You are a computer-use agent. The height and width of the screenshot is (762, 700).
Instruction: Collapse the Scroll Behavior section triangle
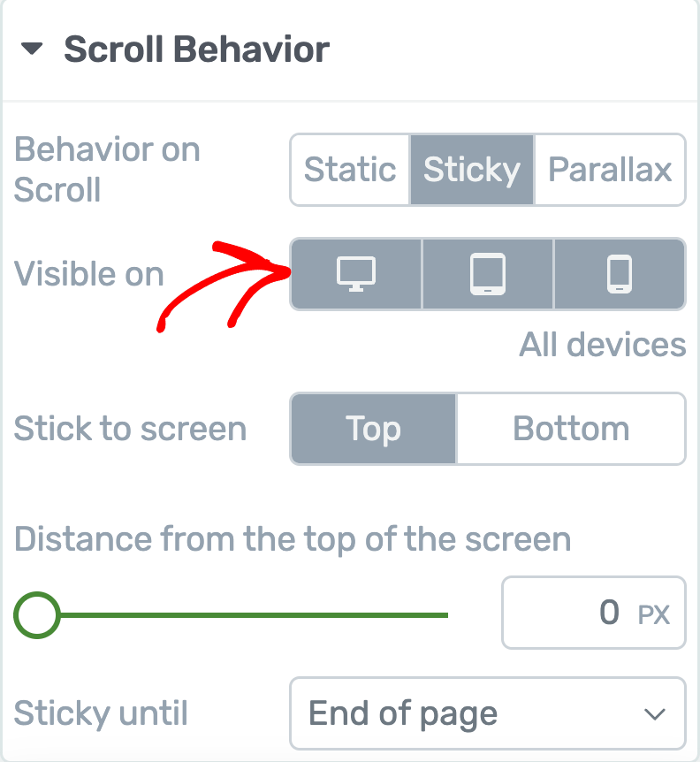click(x=32, y=50)
